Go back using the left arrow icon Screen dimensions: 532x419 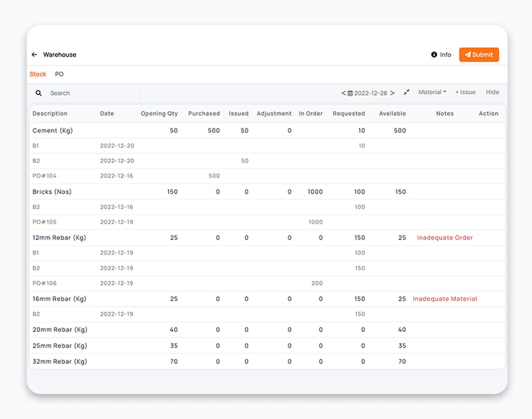coord(34,55)
